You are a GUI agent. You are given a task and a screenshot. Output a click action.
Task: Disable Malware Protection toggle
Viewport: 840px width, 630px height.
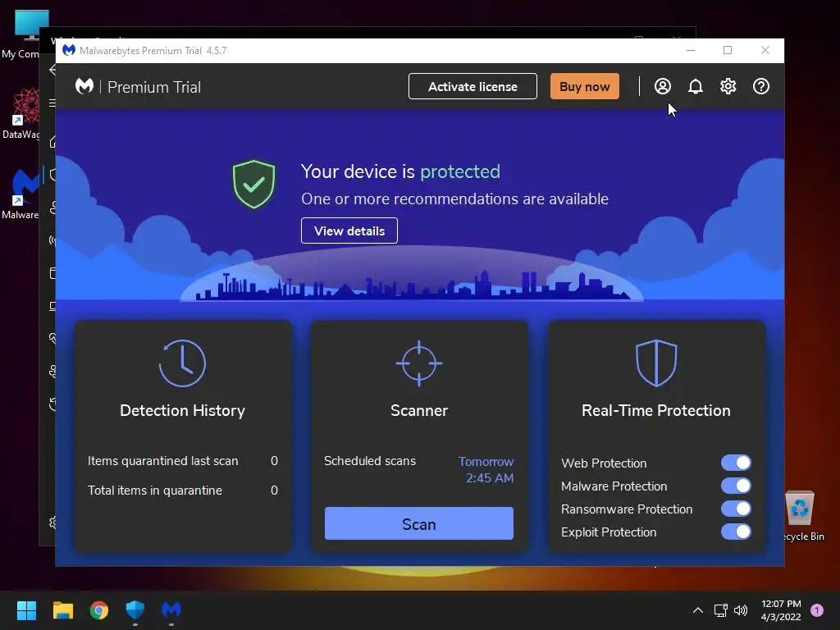coord(736,486)
